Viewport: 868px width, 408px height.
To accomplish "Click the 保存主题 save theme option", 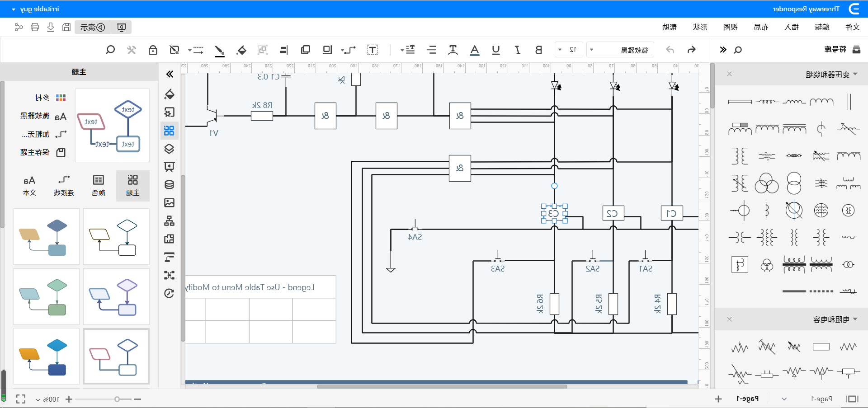I will (x=43, y=153).
